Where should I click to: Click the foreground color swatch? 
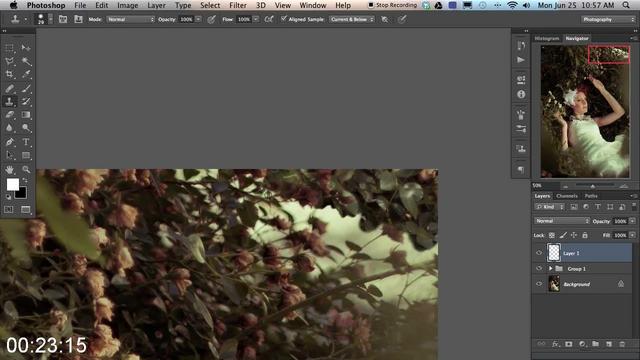point(12,184)
